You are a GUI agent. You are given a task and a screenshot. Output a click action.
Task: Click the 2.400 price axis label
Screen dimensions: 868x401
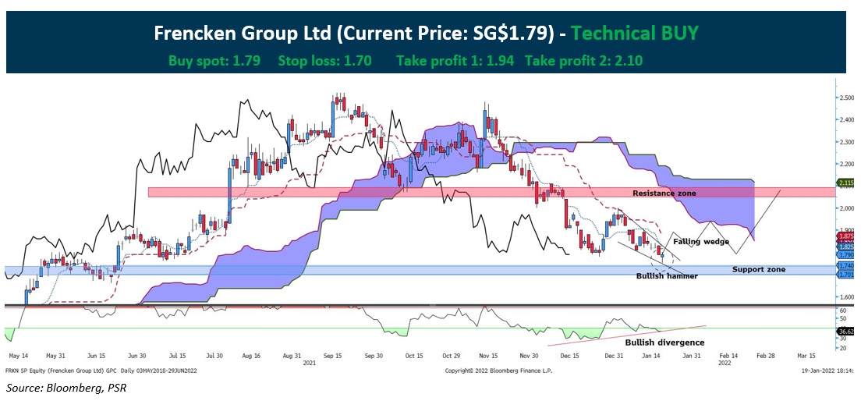click(x=849, y=119)
